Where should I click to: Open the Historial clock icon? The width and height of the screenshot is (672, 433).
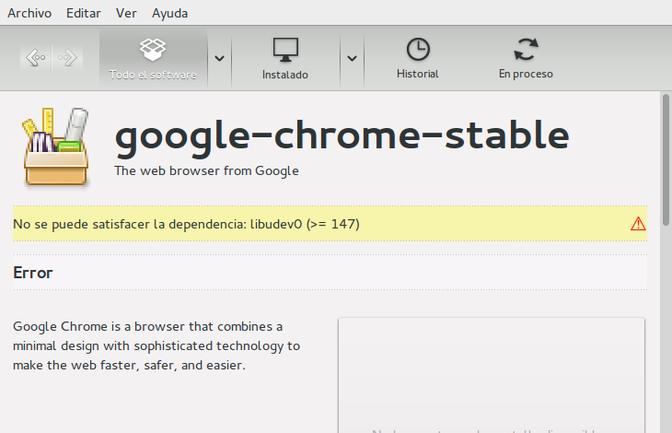pos(417,58)
